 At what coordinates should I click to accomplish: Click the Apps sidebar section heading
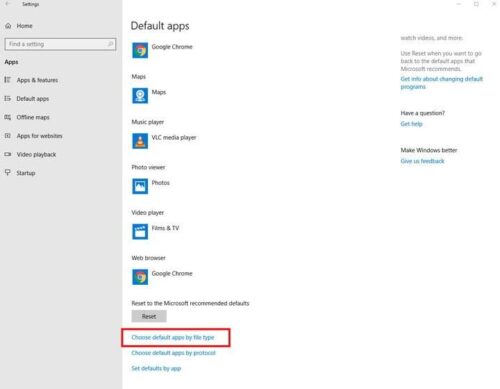click(x=11, y=62)
